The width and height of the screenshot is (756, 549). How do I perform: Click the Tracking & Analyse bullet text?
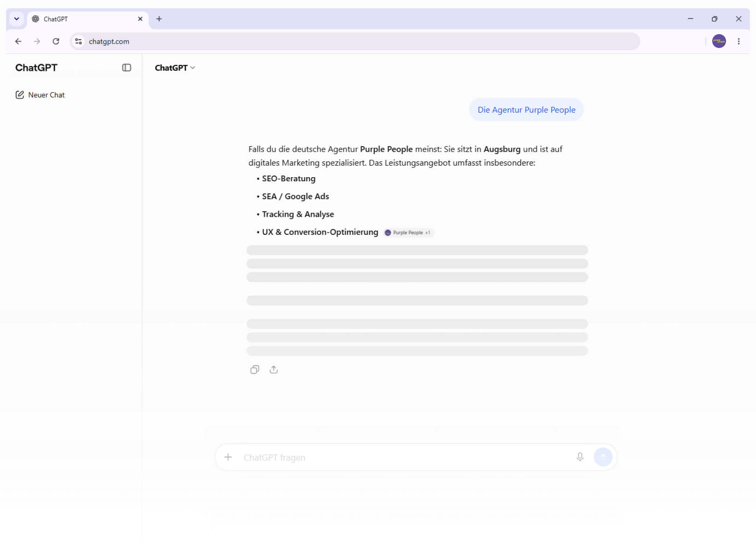tap(298, 215)
